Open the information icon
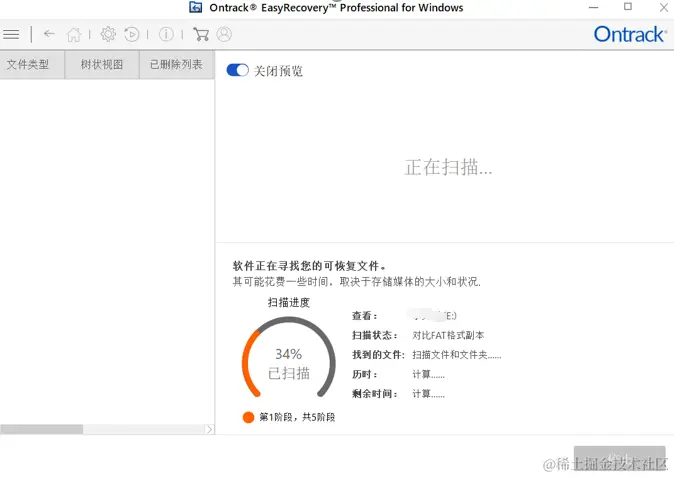Screen dimensions: 674x477 click(166, 34)
